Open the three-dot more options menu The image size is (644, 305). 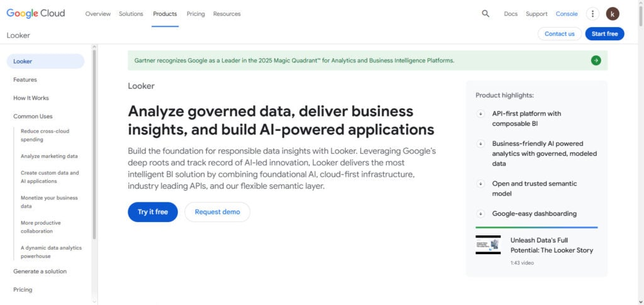(592, 14)
